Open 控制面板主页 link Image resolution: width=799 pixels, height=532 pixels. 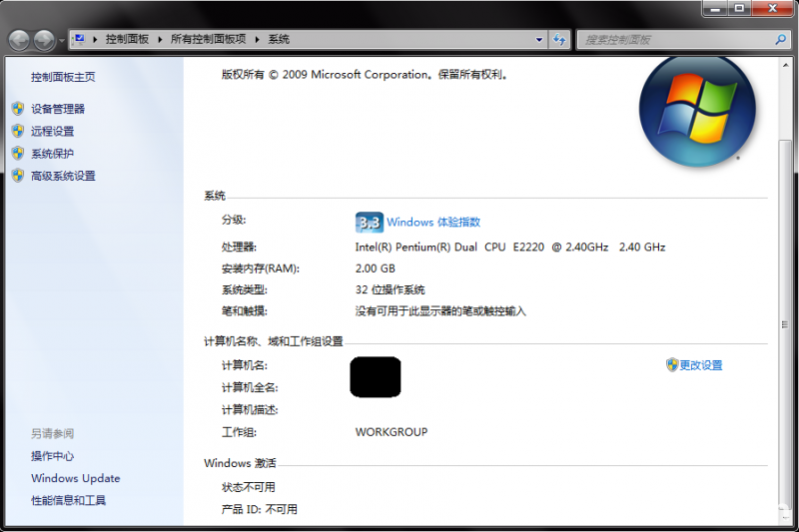(x=63, y=77)
